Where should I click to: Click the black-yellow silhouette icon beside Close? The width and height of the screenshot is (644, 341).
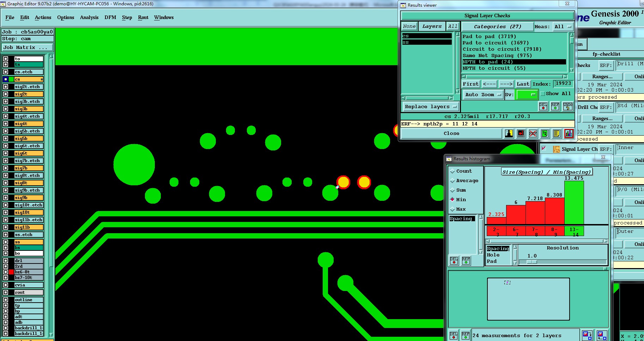tap(509, 134)
